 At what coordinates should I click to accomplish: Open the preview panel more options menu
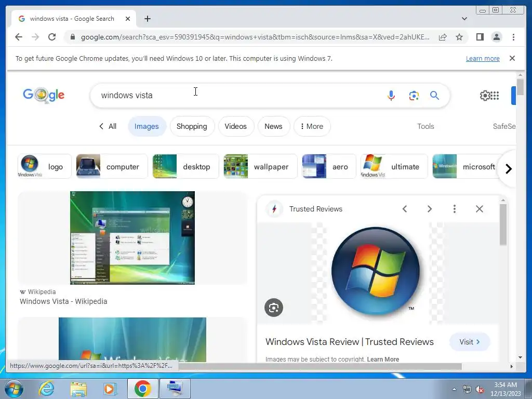(454, 209)
